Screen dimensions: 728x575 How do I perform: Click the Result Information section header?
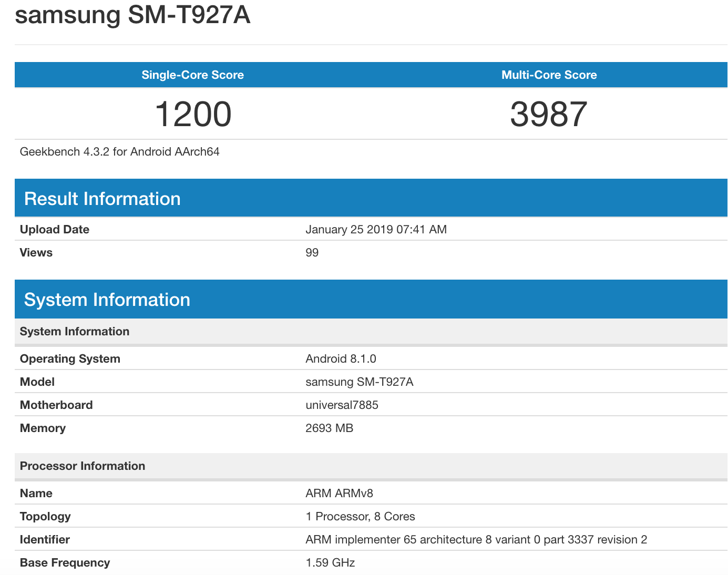click(102, 199)
